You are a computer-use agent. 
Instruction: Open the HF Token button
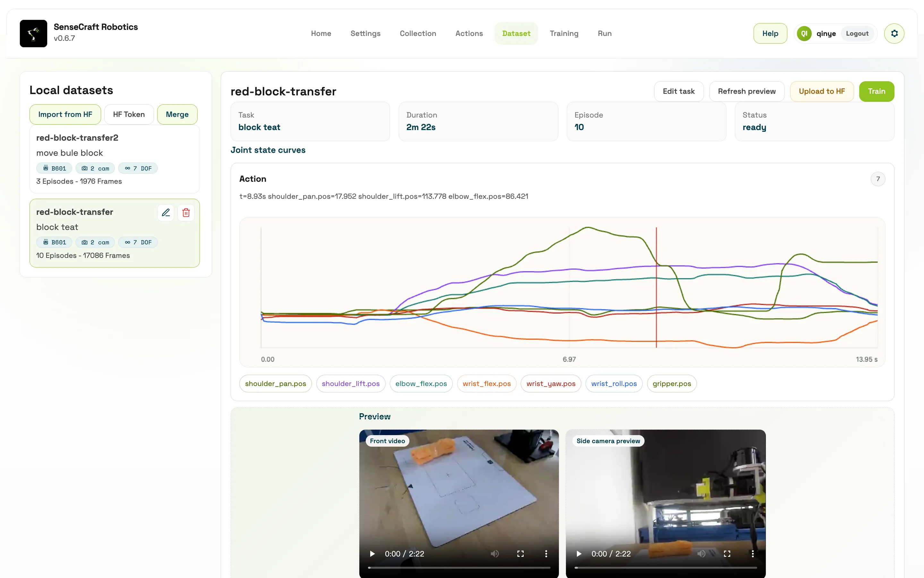[129, 114]
